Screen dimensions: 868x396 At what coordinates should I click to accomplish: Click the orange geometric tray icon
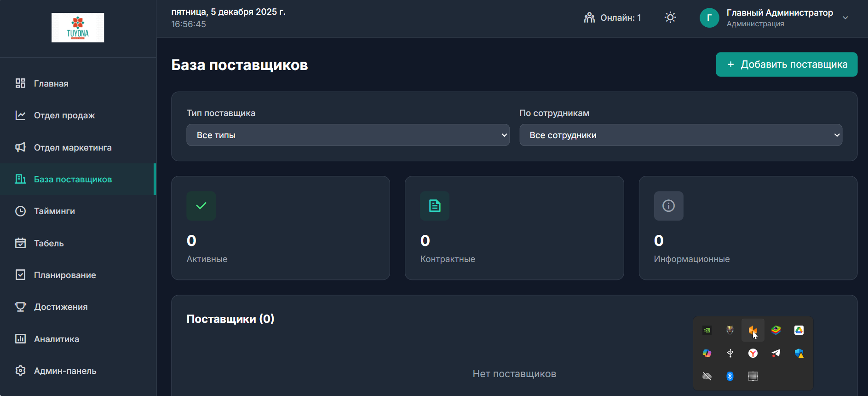753,330
